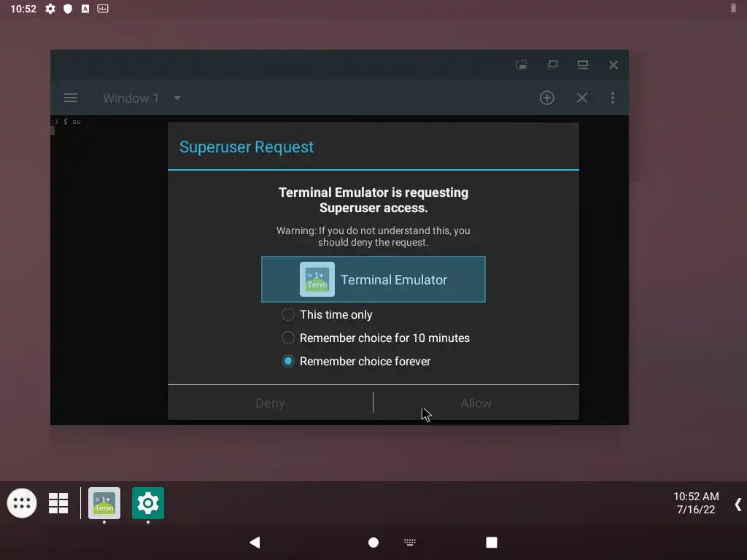Click the picture-in-picture window icon
Screen dimensions: 747x560
(522, 65)
